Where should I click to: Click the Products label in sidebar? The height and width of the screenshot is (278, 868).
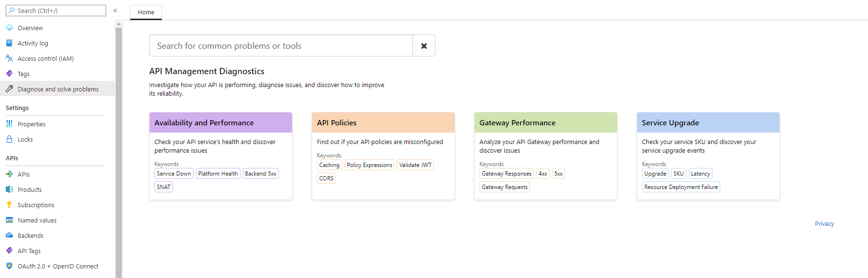point(30,189)
